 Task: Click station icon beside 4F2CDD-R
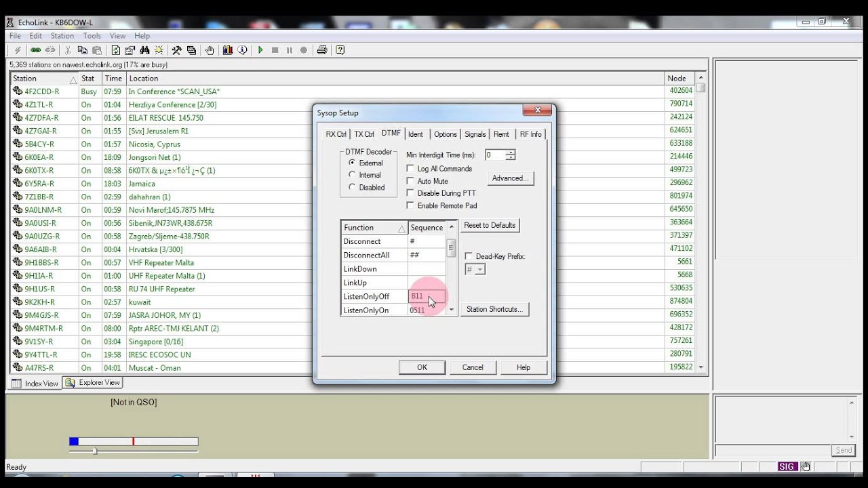coord(18,91)
